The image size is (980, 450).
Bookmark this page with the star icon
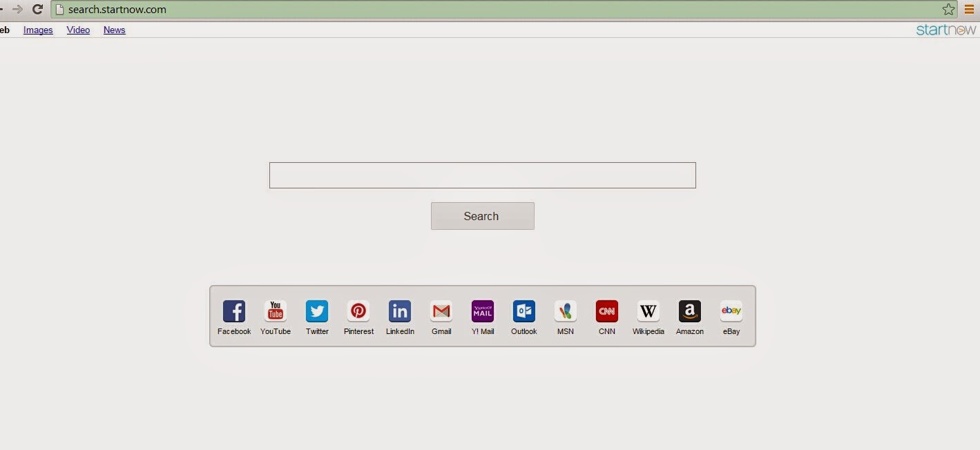pos(948,10)
